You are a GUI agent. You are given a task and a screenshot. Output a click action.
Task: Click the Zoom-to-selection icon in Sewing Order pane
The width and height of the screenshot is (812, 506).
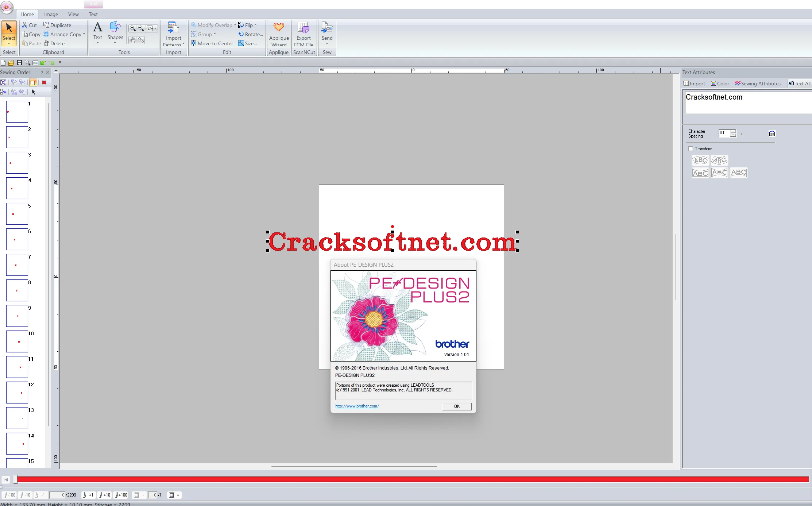[x=3, y=82]
